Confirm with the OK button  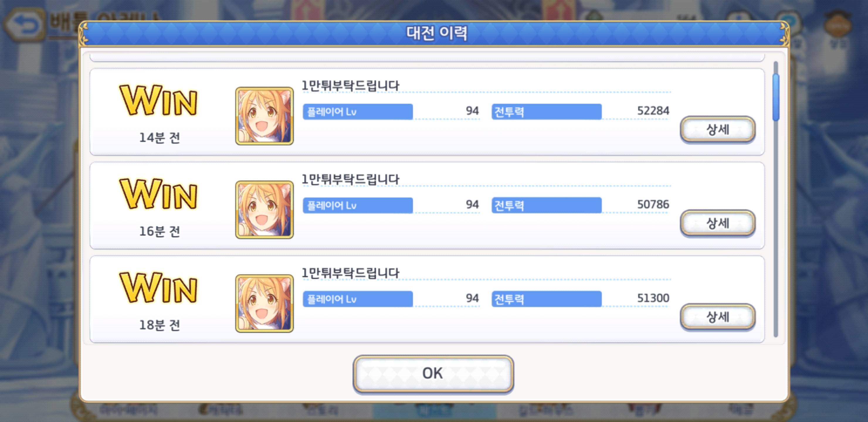pyautogui.click(x=433, y=374)
